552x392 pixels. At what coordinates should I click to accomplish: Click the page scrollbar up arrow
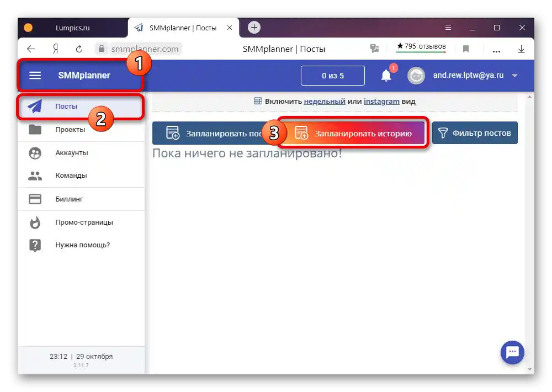click(529, 97)
